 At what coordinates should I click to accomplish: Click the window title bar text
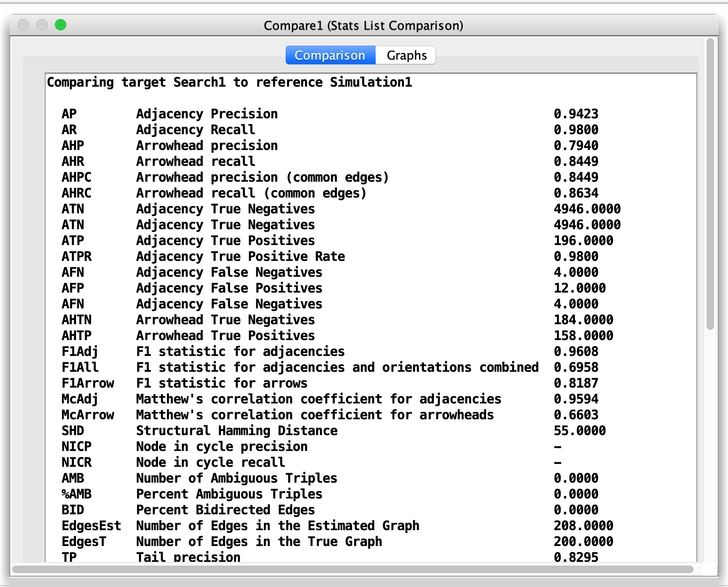(x=364, y=26)
